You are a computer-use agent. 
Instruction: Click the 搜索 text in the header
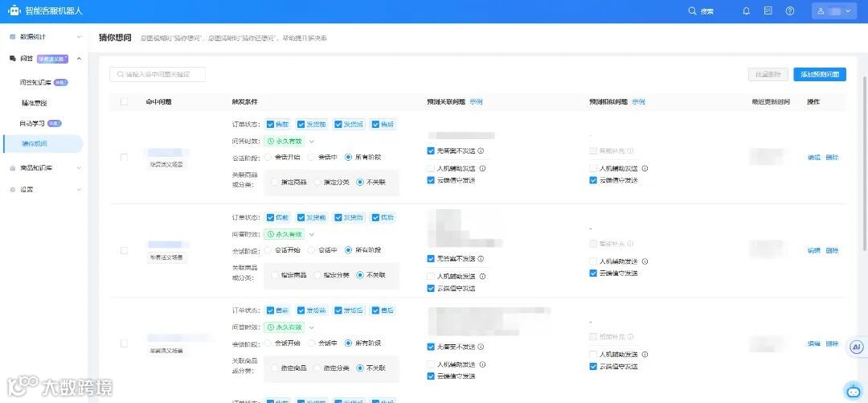(x=707, y=11)
